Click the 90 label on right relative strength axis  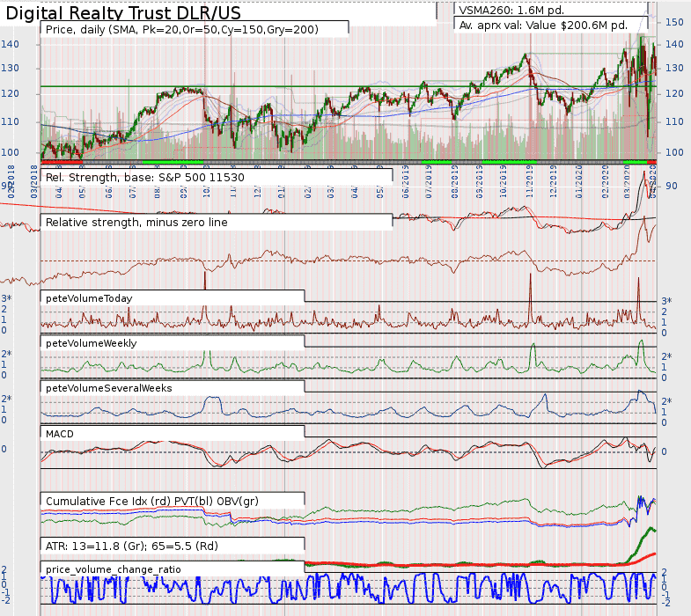pos(671,186)
